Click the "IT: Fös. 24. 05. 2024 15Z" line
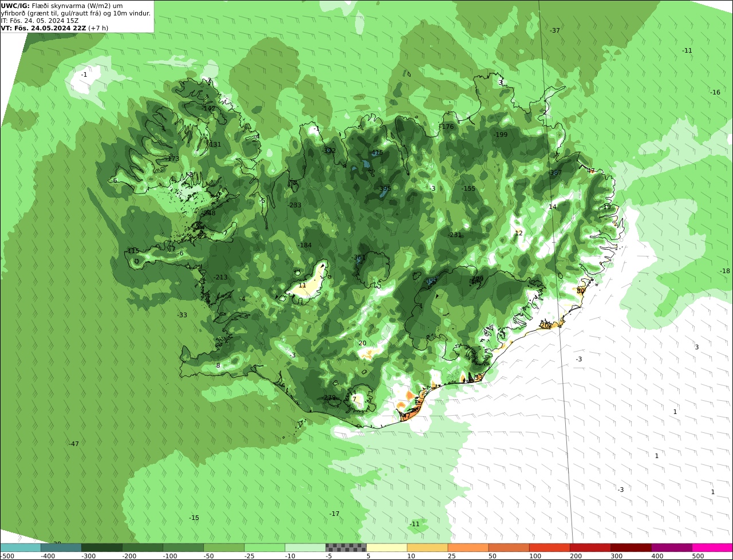Image resolution: width=733 pixels, height=560 pixels. (x=40, y=21)
